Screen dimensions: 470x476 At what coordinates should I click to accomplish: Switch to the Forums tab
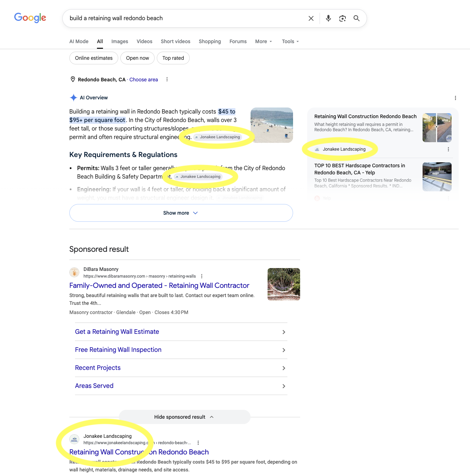[238, 41]
